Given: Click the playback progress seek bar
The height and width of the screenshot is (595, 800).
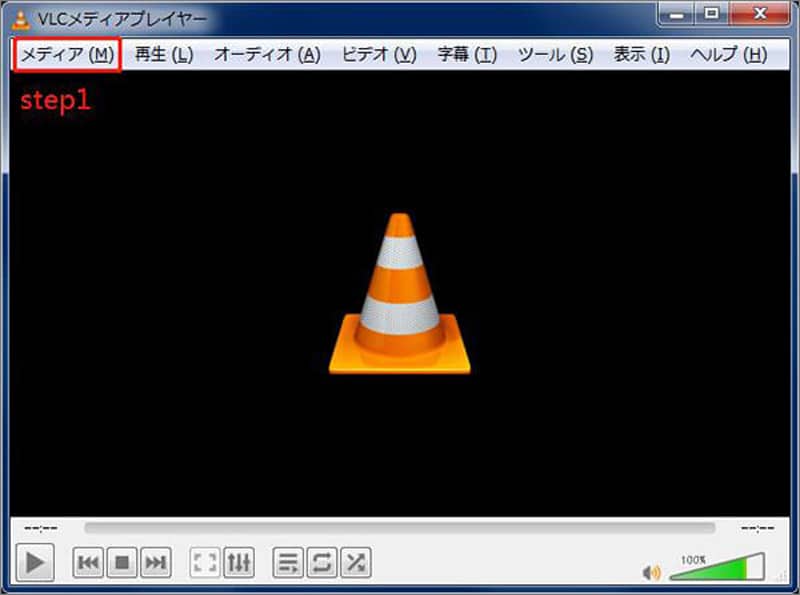Looking at the screenshot, I should [x=400, y=522].
